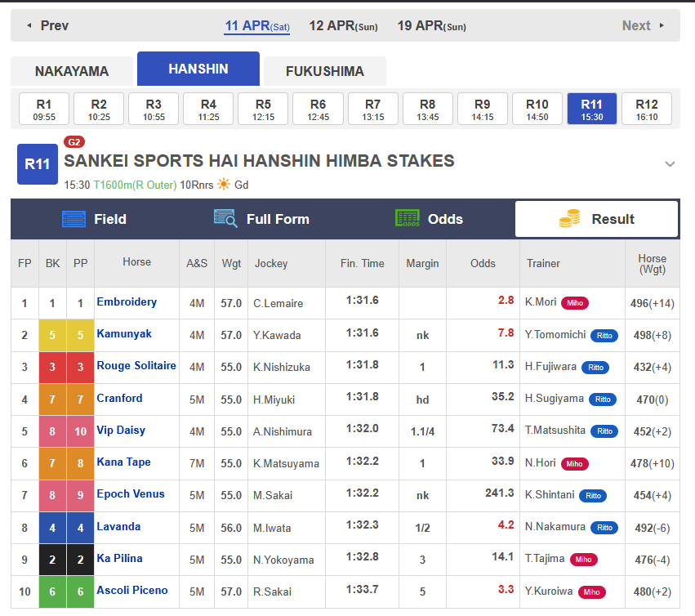
Task: Click the Field list icon
Action: pyautogui.click(x=74, y=219)
